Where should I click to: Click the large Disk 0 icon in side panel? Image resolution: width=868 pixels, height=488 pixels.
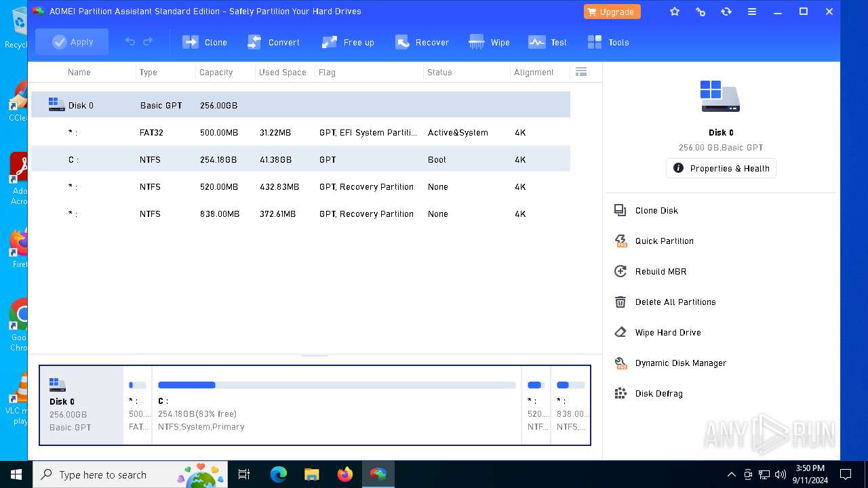(720, 96)
